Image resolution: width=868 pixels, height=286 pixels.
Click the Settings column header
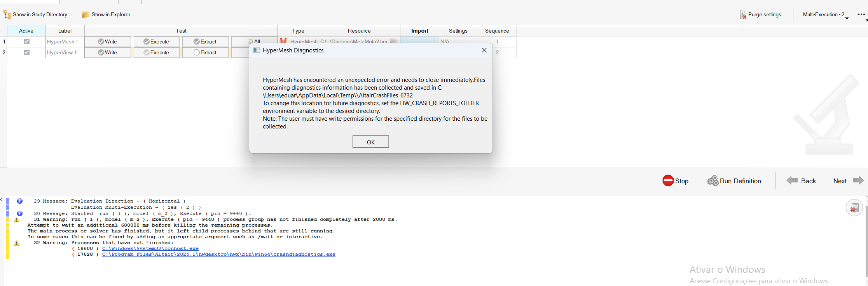[458, 31]
